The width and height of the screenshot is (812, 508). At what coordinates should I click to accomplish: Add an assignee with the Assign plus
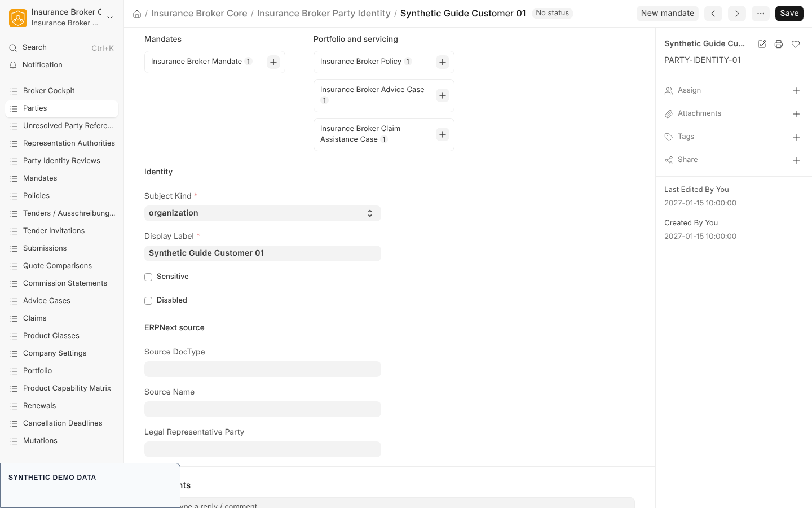coord(796,91)
